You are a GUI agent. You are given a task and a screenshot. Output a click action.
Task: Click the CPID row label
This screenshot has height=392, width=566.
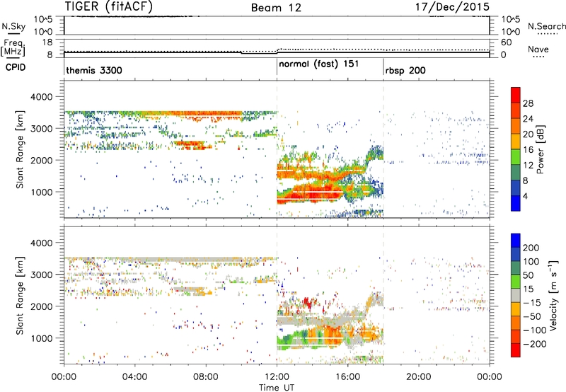coord(16,67)
